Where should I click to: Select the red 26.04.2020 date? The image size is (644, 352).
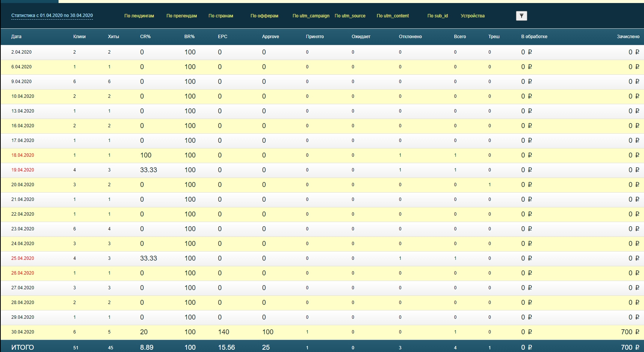click(x=23, y=273)
